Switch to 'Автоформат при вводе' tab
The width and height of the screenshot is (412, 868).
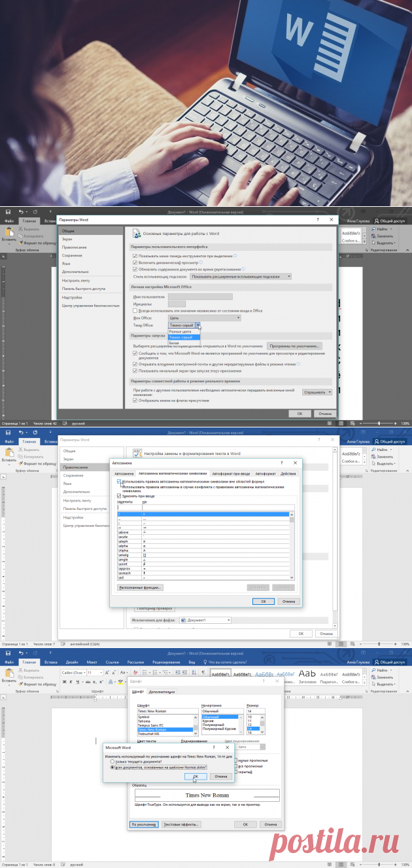click(x=231, y=473)
